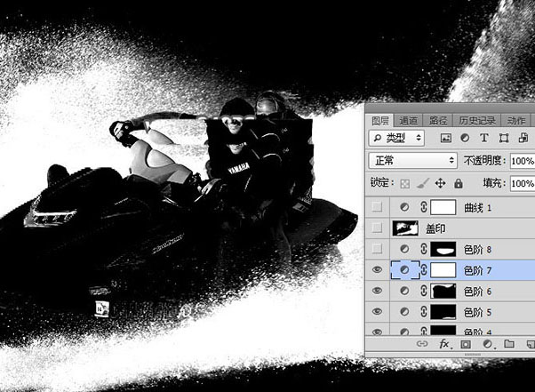Click adjustment icon of 色阶 8 layer
This screenshot has width=535, height=392.
pyautogui.click(x=404, y=249)
